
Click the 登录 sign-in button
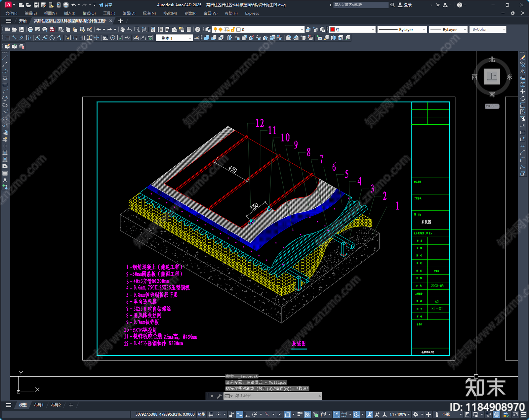(x=405, y=5)
